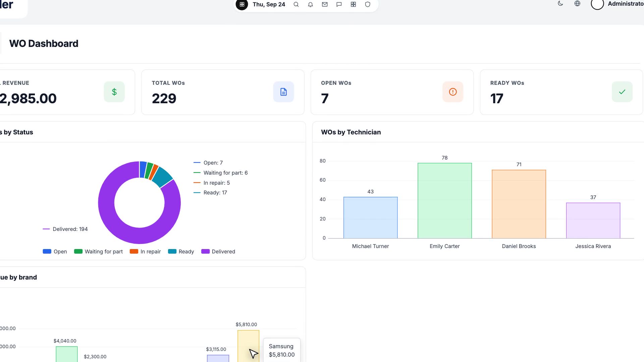Click the $3,115.00 brand bar
Image resolution: width=644 pixels, height=362 pixels.
(218, 359)
